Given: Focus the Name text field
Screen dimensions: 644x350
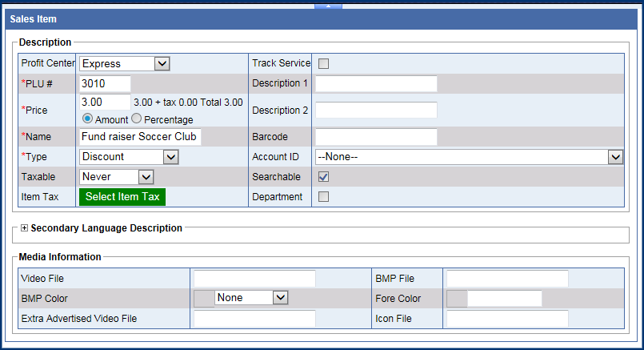Looking at the screenshot, I should click(140, 137).
